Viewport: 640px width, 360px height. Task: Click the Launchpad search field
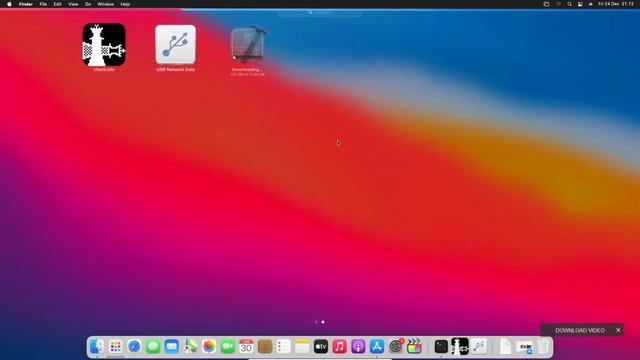pos(320,13)
